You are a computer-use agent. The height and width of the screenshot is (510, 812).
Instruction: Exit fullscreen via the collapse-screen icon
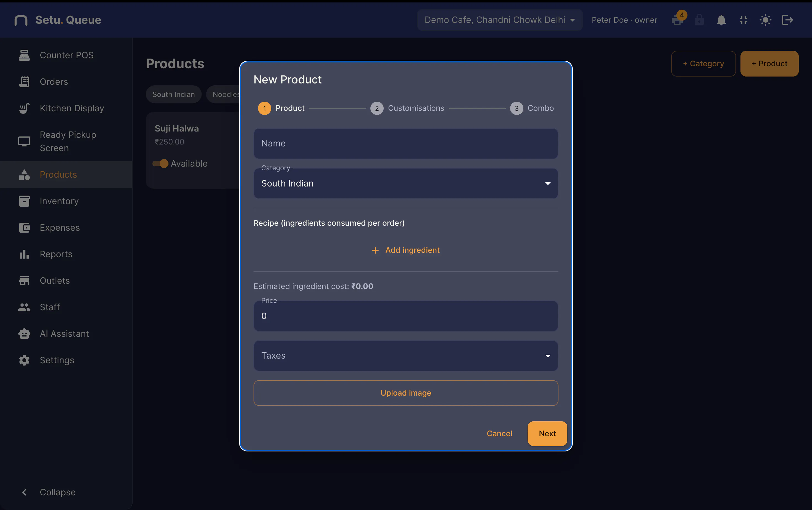[744, 20]
